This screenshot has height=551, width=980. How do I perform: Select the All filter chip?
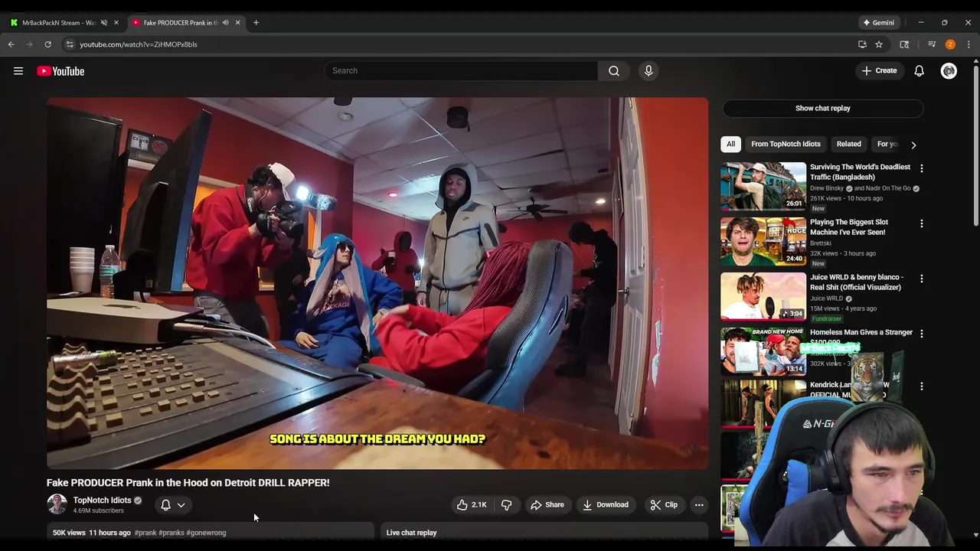tap(730, 144)
